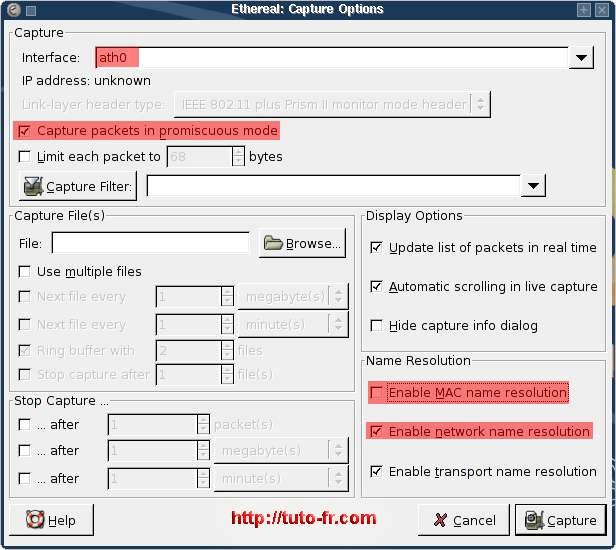Enable stop capture after megabyte(s)

pos(24,450)
